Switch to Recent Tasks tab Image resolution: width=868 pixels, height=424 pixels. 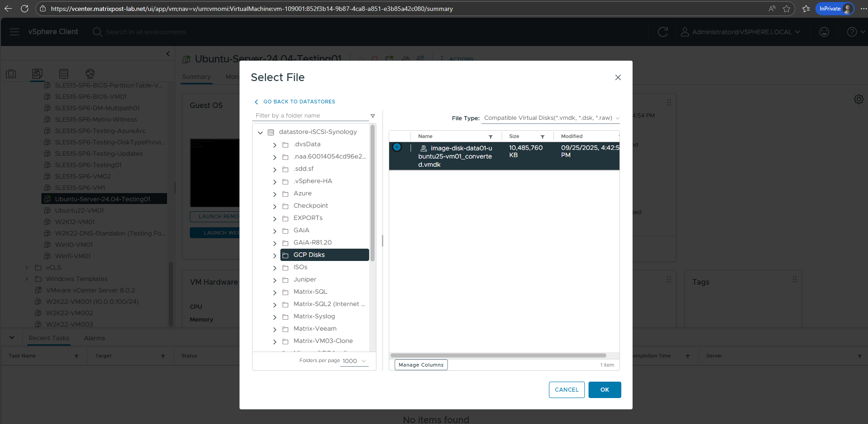tap(49, 338)
